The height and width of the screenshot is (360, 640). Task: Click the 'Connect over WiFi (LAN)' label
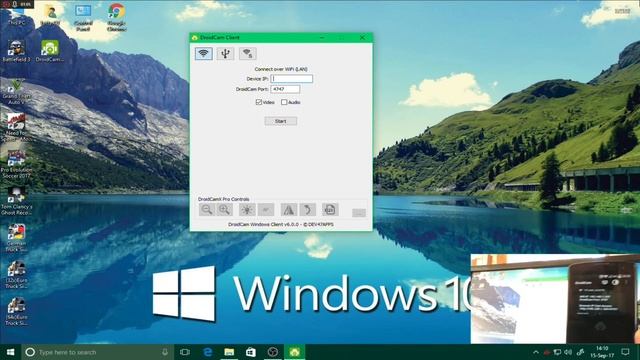[x=281, y=69]
